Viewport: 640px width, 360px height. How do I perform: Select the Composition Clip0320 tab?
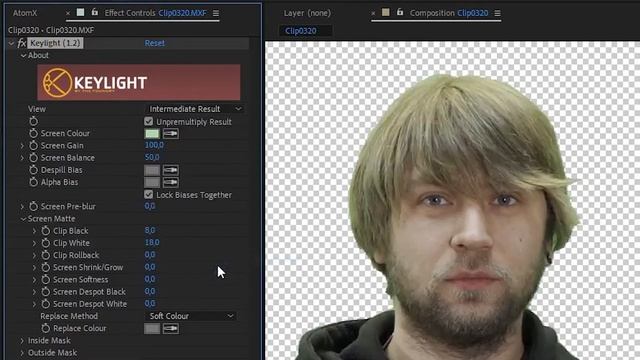tap(449, 13)
